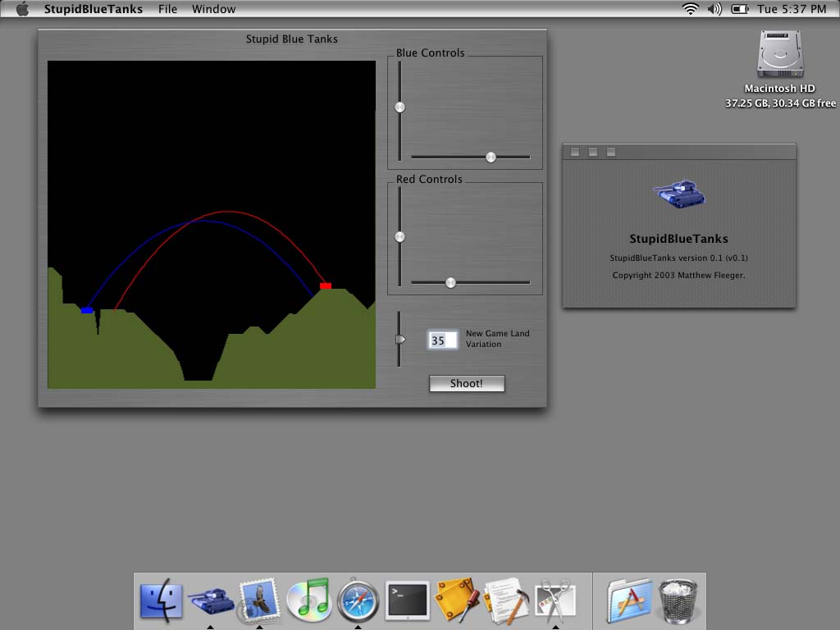Click the Red Controls vertical slider knob
840x630 pixels.
coord(399,237)
